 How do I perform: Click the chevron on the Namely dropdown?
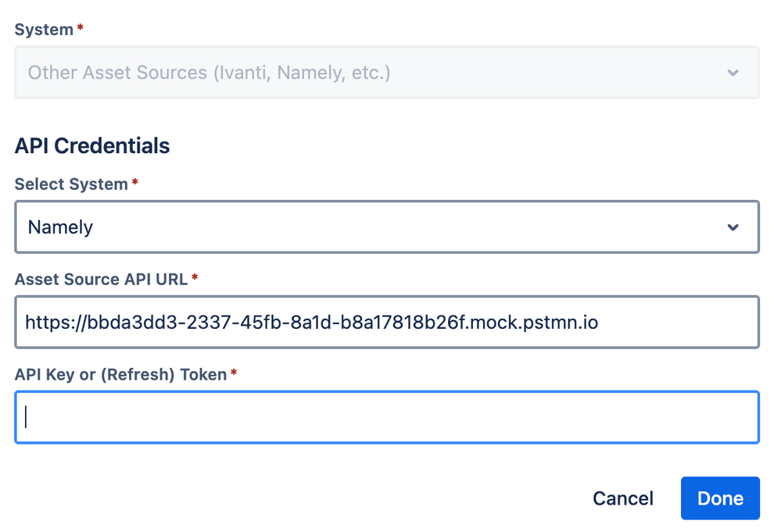tap(733, 227)
